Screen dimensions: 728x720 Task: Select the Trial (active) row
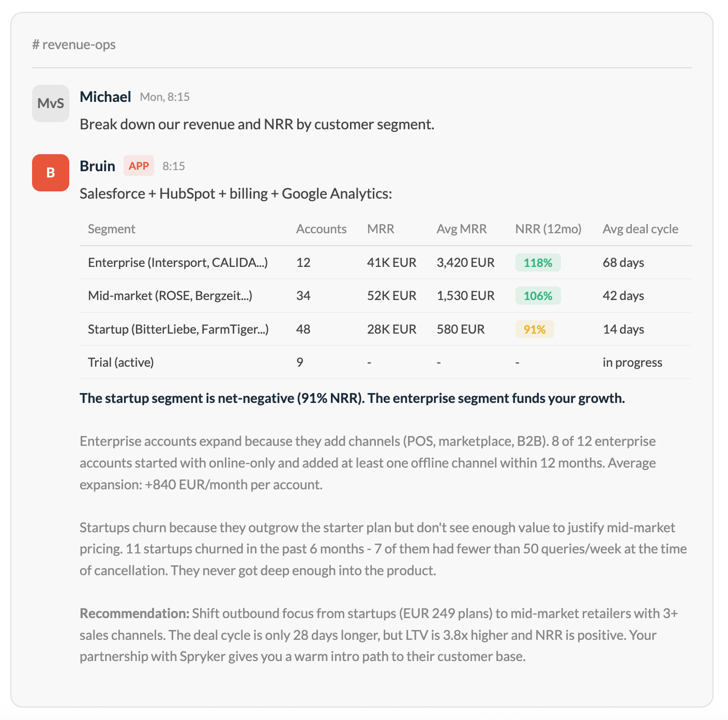coord(362,362)
